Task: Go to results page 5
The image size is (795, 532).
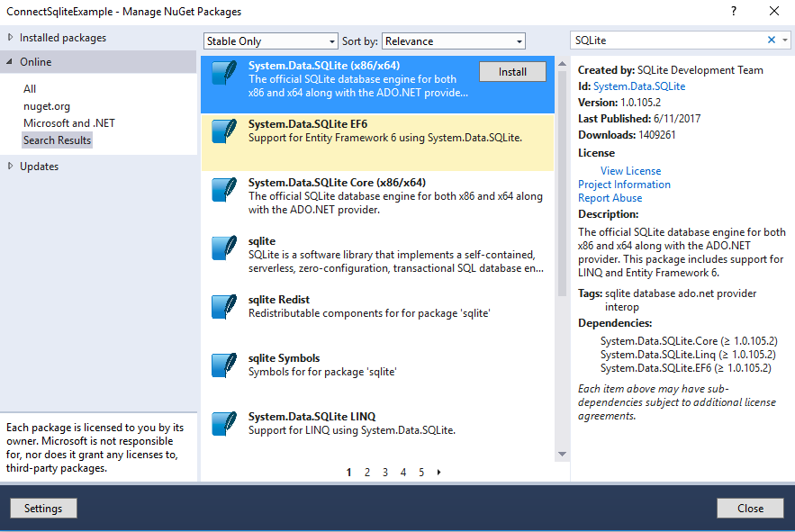Action: coord(421,473)
